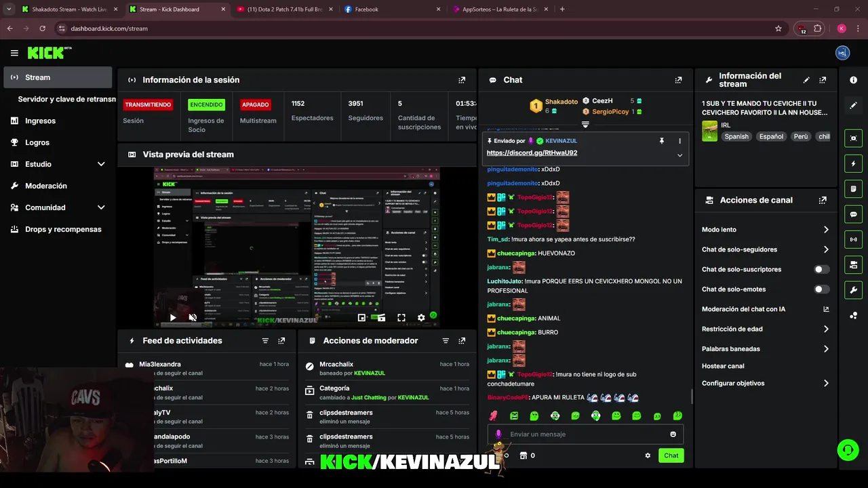This screenshot has width=868, height=488.
Task: Filter the Acciones de moderador list
Action: [446, 341]
